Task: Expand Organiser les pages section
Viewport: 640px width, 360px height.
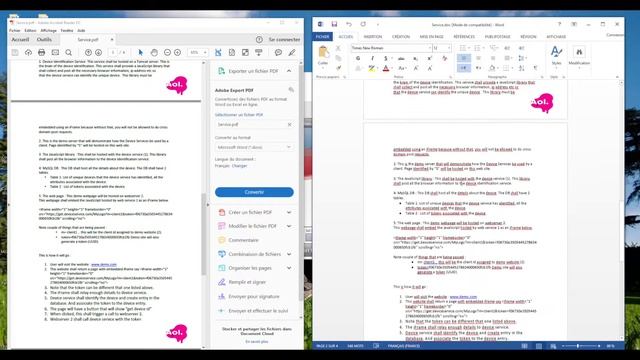Action: tap(289, 268)
